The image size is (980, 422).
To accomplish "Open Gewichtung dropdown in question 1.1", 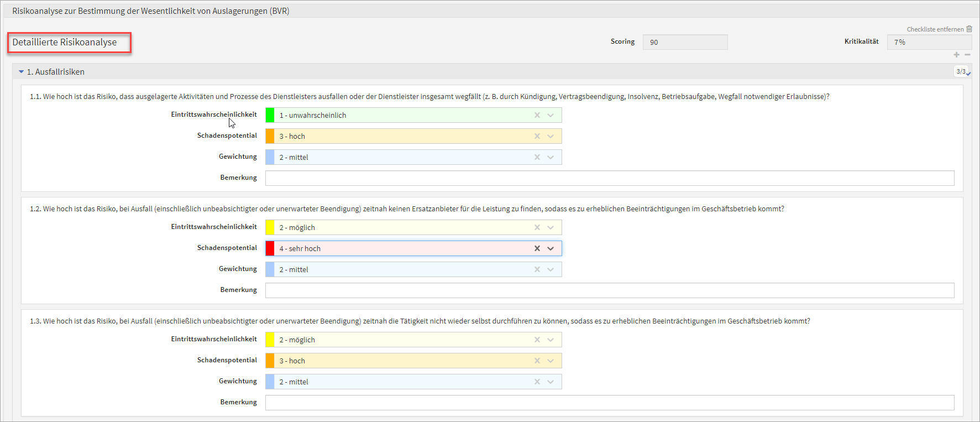I will pyautogui.click(x=551, y=157).
